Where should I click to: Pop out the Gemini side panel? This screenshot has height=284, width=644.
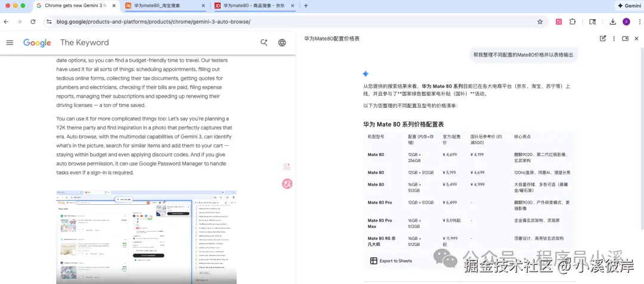[x=625, y=38]
